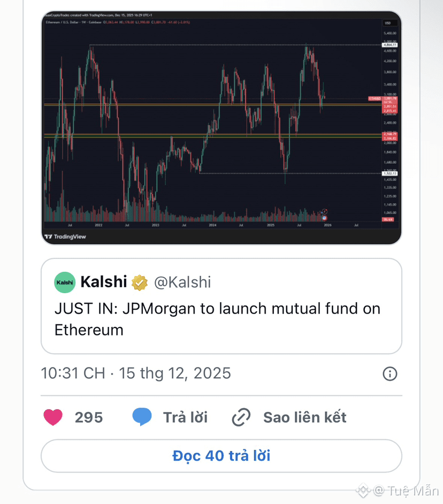Open the info circle beside the timestamp
Viewport: 443px width, 504px height.
point(390,373)
